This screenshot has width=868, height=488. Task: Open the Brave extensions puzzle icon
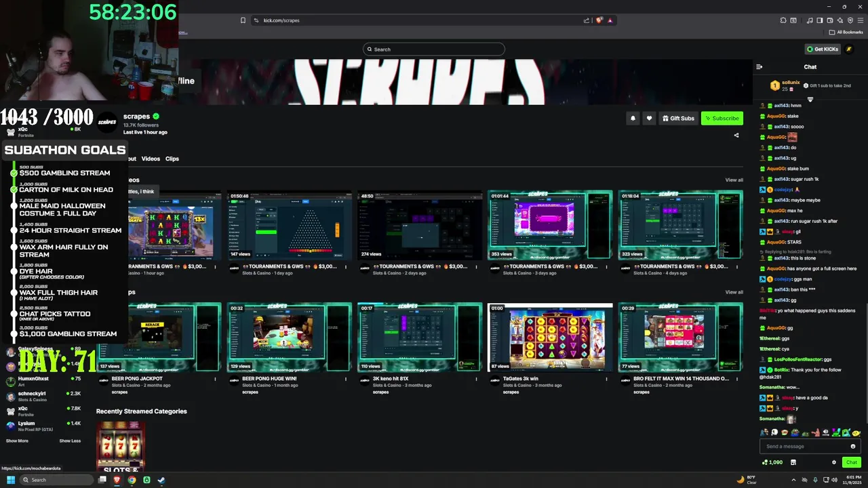[783, 20]
